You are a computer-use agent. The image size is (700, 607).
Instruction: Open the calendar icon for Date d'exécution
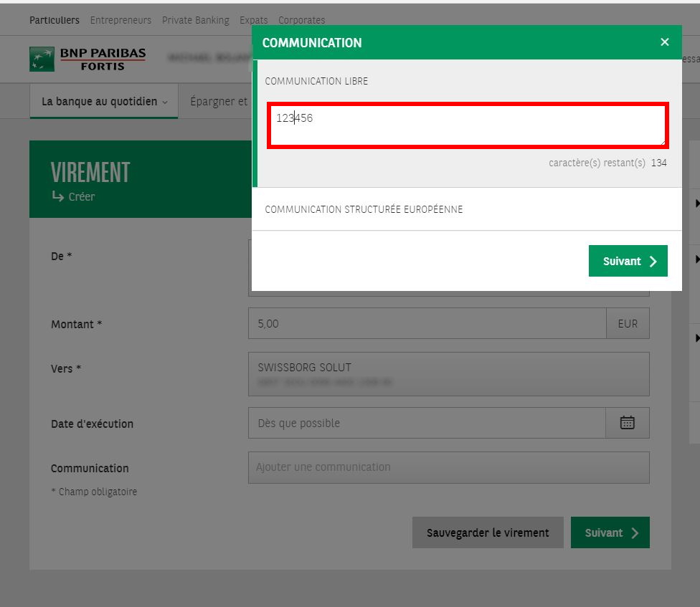coord(628,422)
